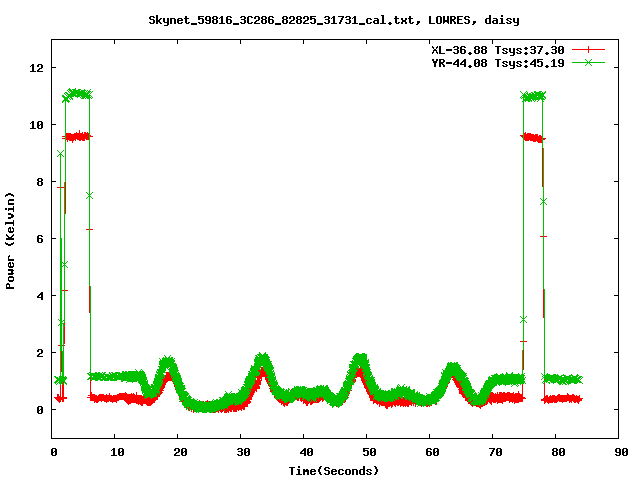Click the x-axis tick label '40'
Image resolution: width=640 pixels, height=480 pixels.
pyautogui.click(x=306, y=452)
